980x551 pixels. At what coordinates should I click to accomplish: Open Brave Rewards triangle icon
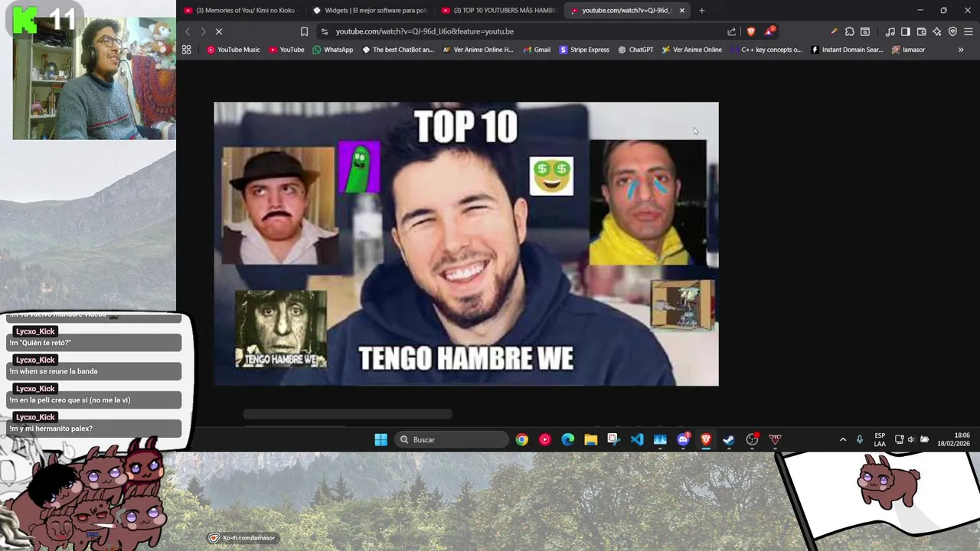[769, 31]
